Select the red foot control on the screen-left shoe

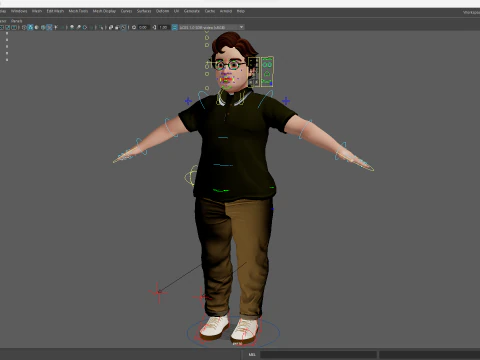point(213,328)
